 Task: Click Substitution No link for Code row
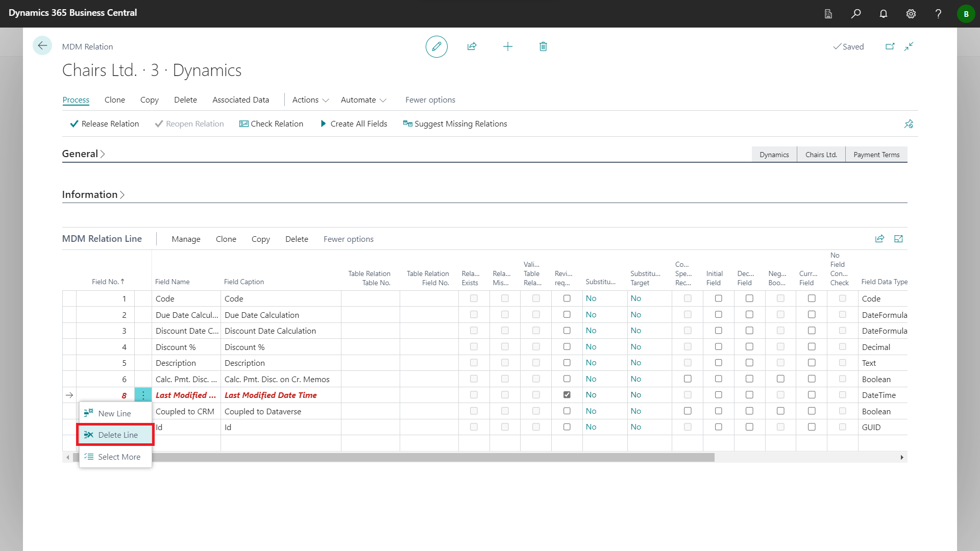click(x=591, y=298)
